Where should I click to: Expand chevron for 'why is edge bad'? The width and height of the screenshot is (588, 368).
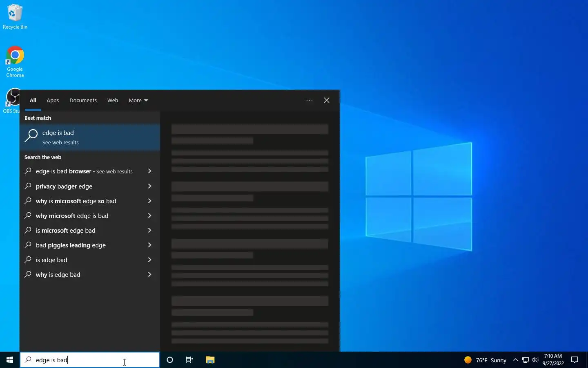(149, 274)
